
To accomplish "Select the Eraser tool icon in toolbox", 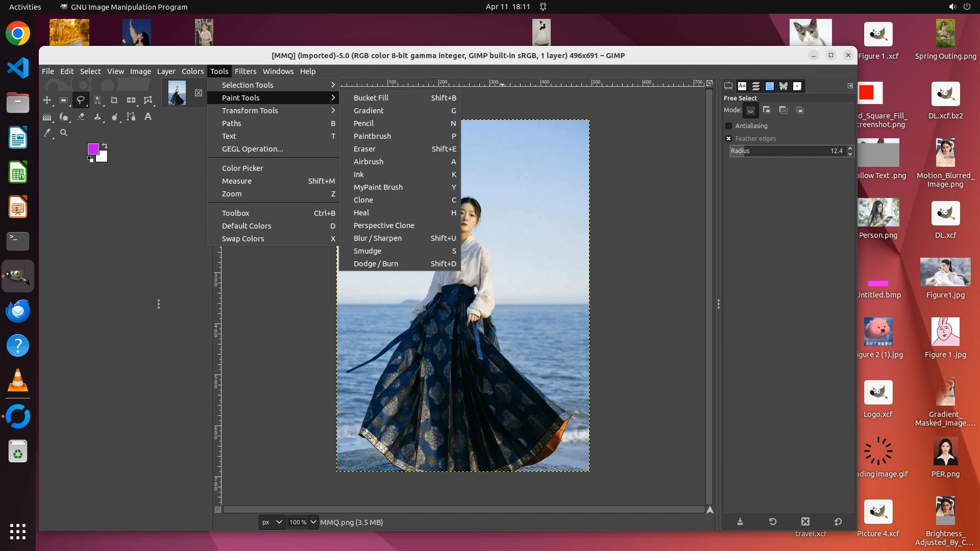I will [x=81, y=117].
